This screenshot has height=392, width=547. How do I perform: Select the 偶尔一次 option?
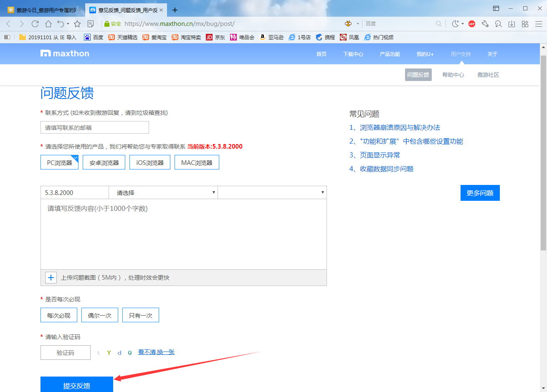pyautogui.click(x=99, y=315)
